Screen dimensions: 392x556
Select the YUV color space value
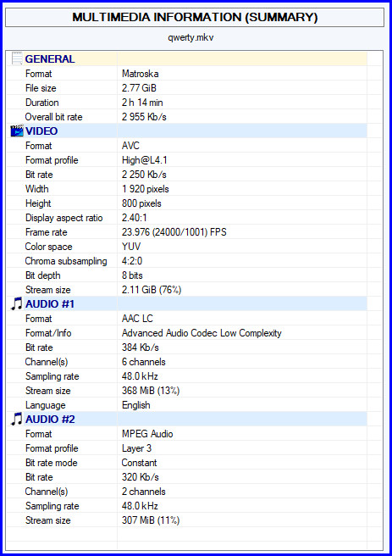[x=131, y=247]
